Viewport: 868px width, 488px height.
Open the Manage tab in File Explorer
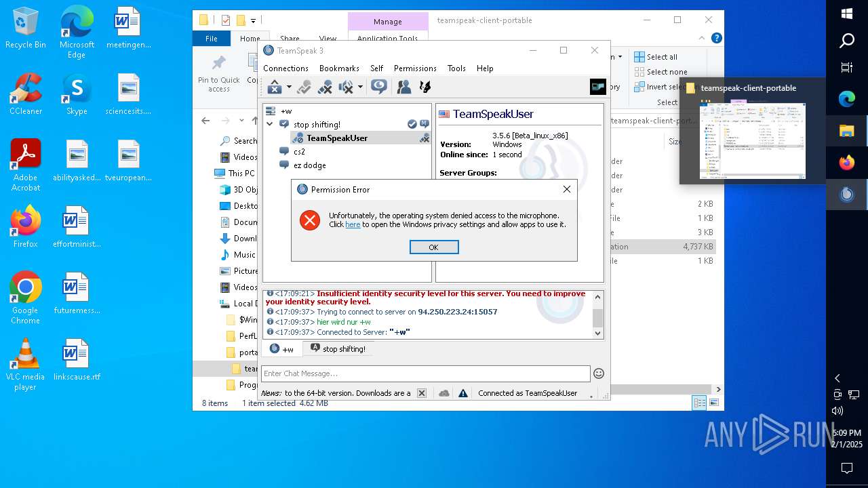[x=388, y=22]
